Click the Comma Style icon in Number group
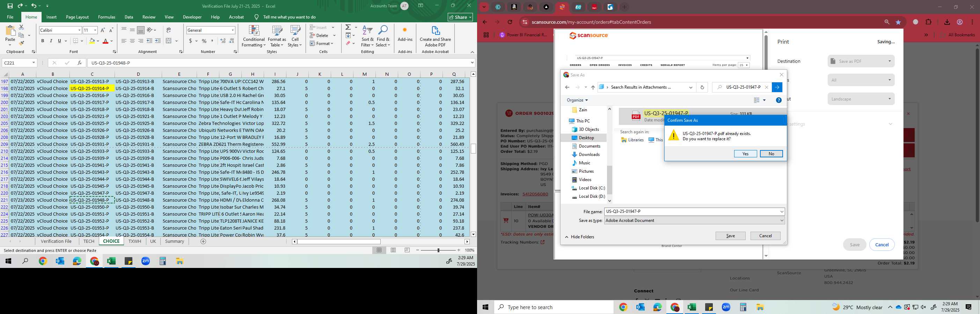980x314 pixels. pos(212,41)
